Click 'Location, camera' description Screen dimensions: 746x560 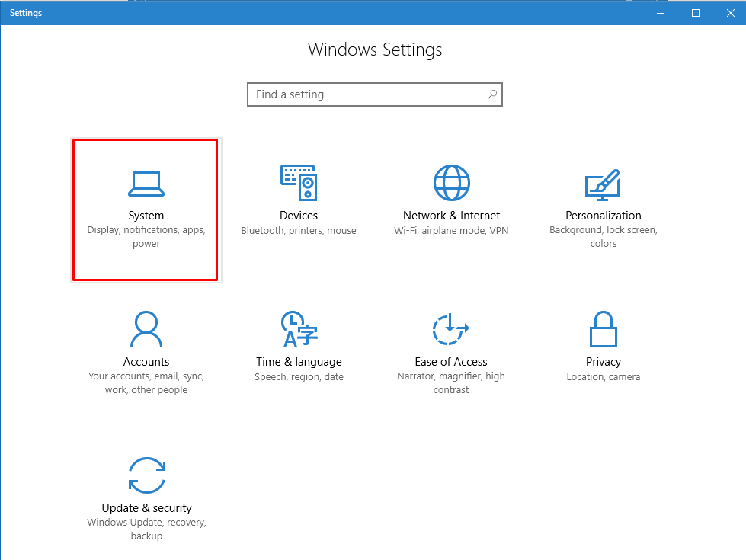click(x=604, y=377)
